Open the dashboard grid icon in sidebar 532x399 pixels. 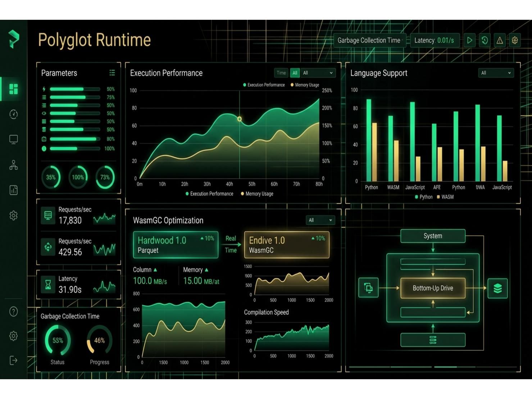13,89
